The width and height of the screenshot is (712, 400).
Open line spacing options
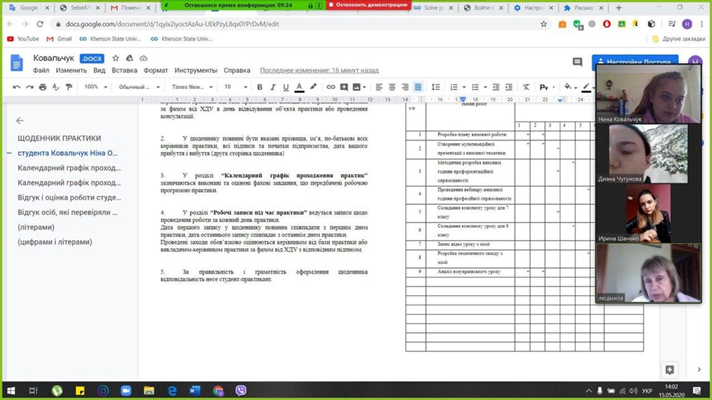click(435, 87)
